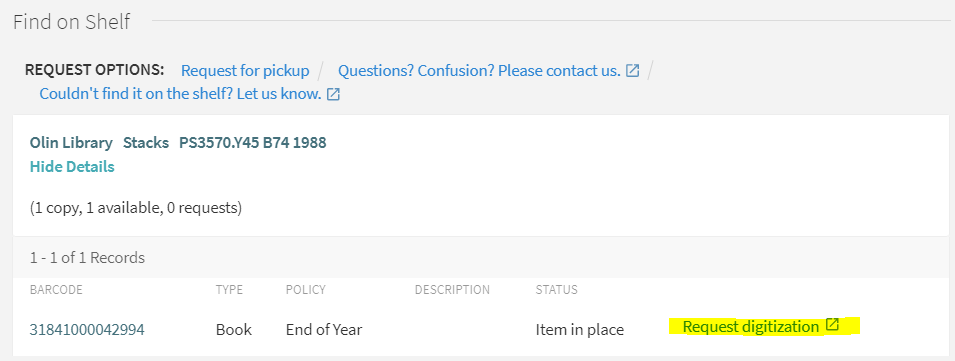Click the DESCRIPTION column header
The height and width of the screenshot is (361, 955).
[452, 290]
